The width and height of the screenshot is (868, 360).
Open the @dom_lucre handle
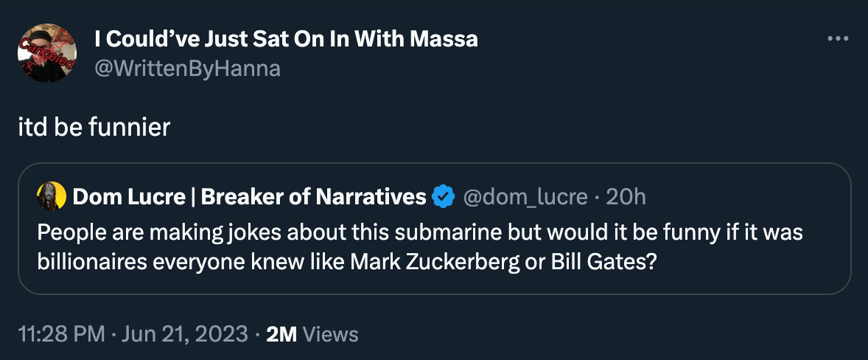coord(524,197)
